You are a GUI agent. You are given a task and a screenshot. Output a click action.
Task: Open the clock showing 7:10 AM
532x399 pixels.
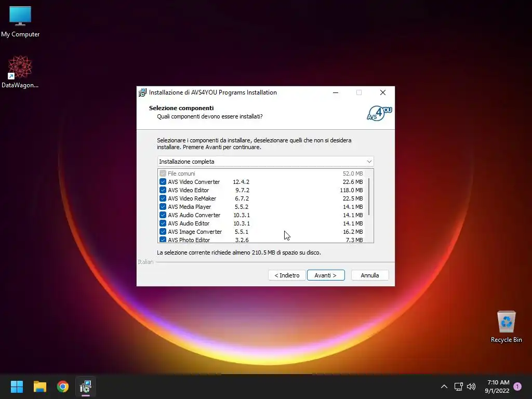497,387
